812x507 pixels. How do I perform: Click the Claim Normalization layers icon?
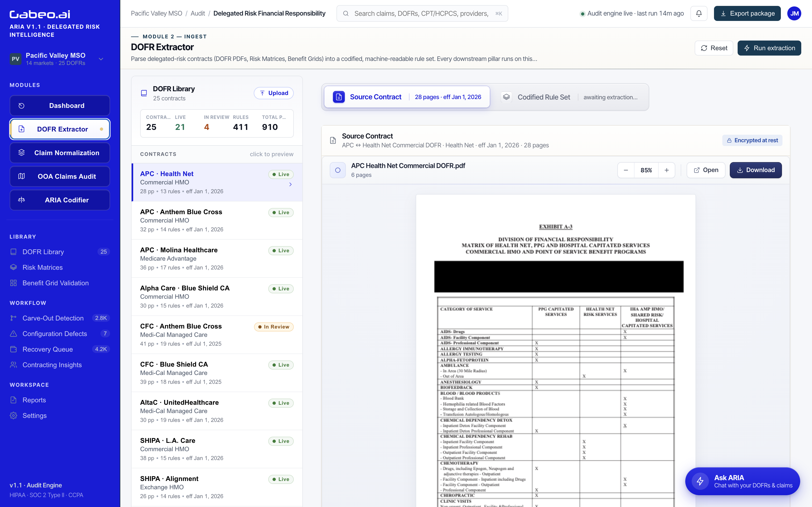[x=21, y=152]
